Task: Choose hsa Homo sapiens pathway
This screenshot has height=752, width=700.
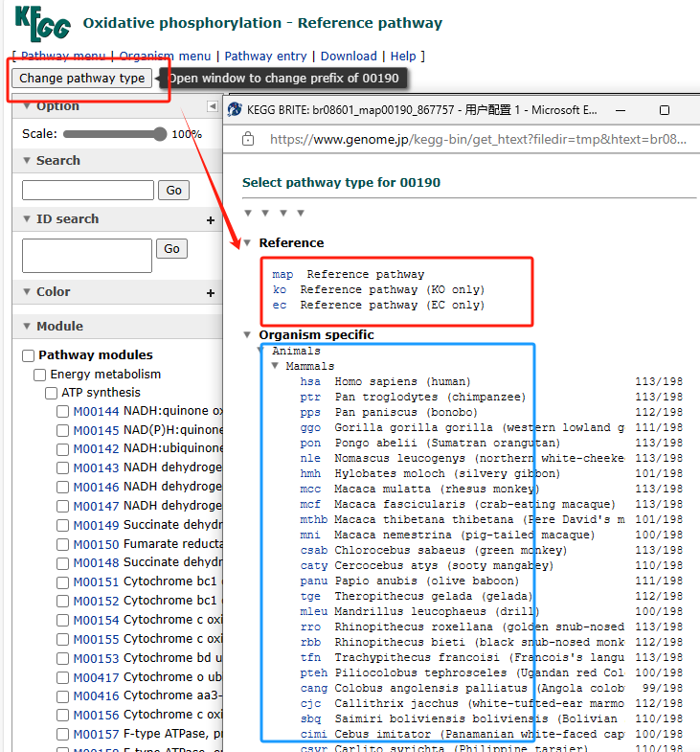Action: [x=310, y=382]
